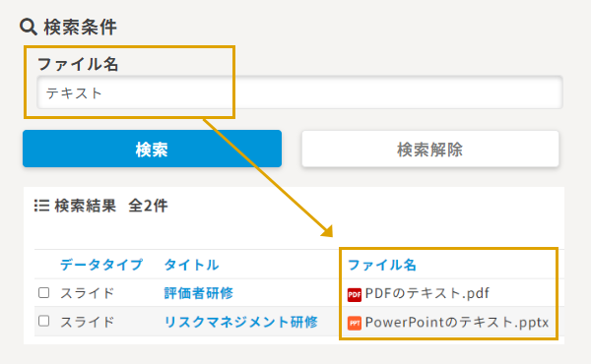Image resolution: width=591 pixels, height=364 pixels.
Task: Sort by ファイル名 column header
Action: tap(382, 265)
